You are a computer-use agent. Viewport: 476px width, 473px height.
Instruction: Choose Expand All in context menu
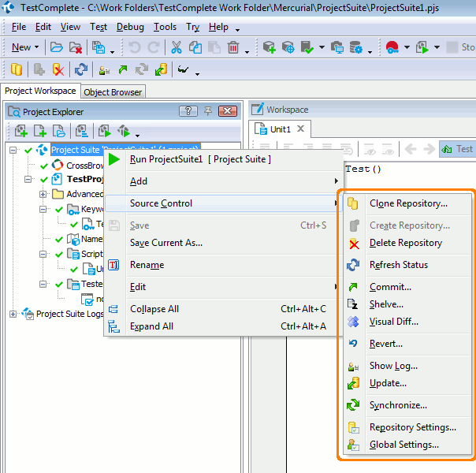pos(223,326)
